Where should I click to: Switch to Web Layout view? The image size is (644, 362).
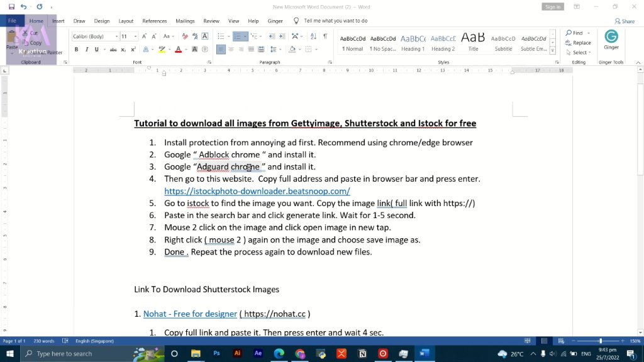click(561, 341)
